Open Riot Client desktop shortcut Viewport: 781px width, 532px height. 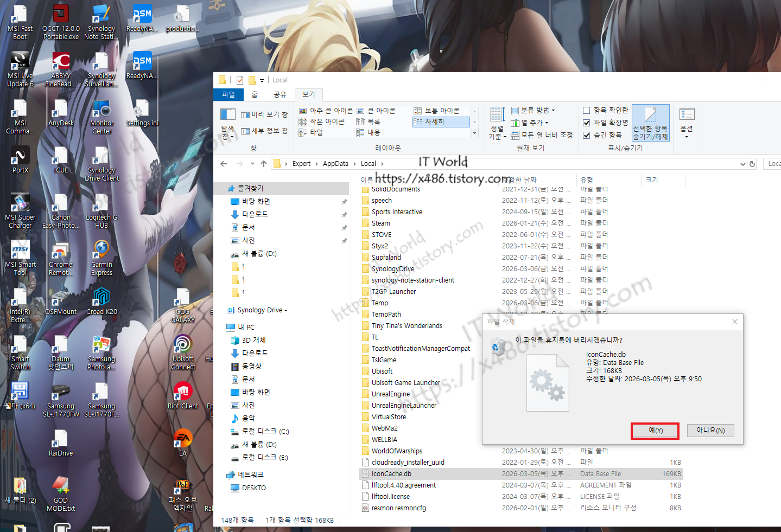(x=183, y=395)
